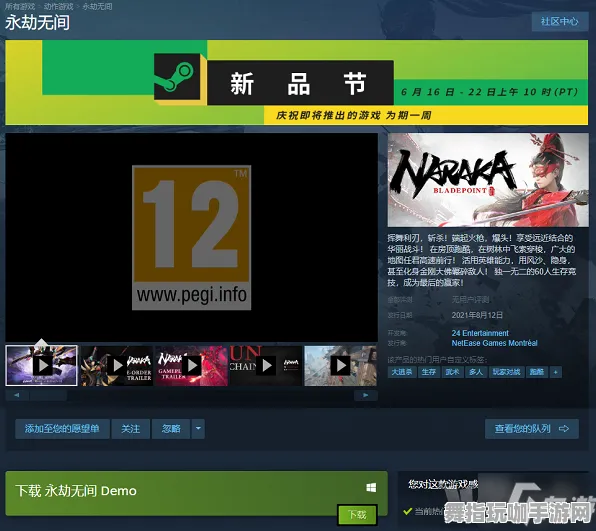
Task: Open 查看您的队列 queue button
Action: click(x=532, y=429)
